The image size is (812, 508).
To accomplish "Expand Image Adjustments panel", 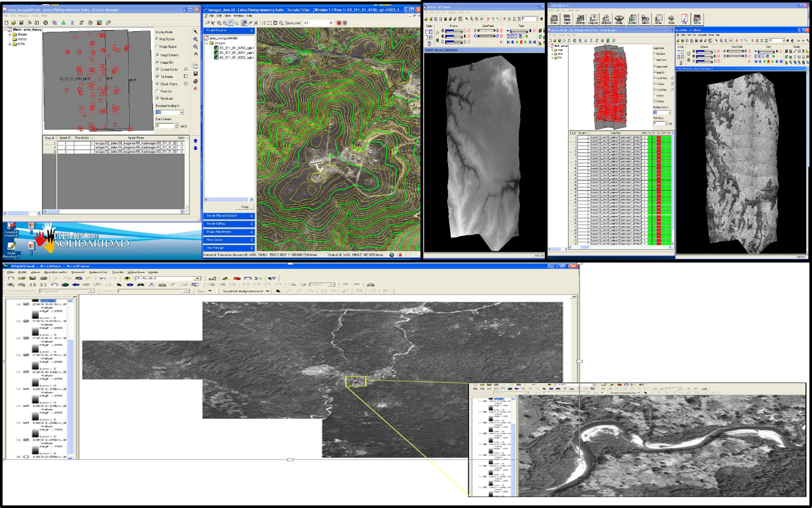I will pos(229,232).
